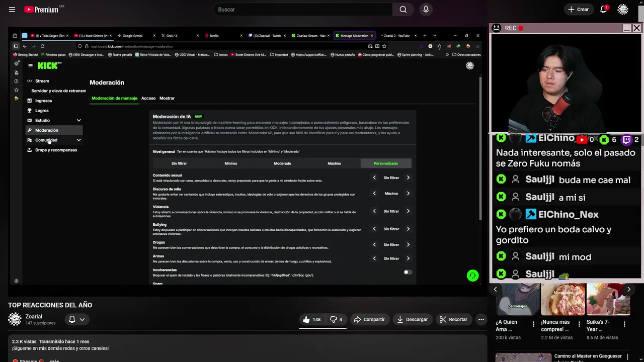
Task: Dislike the video with thumbs down
Action: click(x=336, y=319)
